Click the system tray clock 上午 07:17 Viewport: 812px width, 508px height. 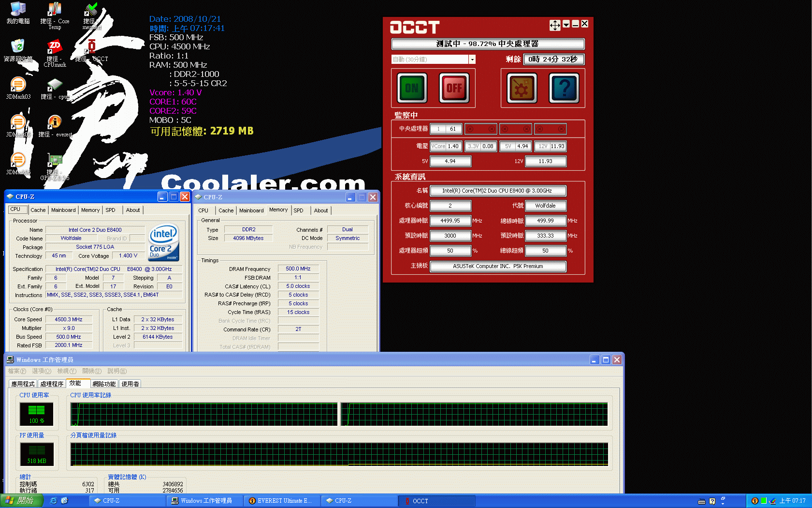point(793,501)
